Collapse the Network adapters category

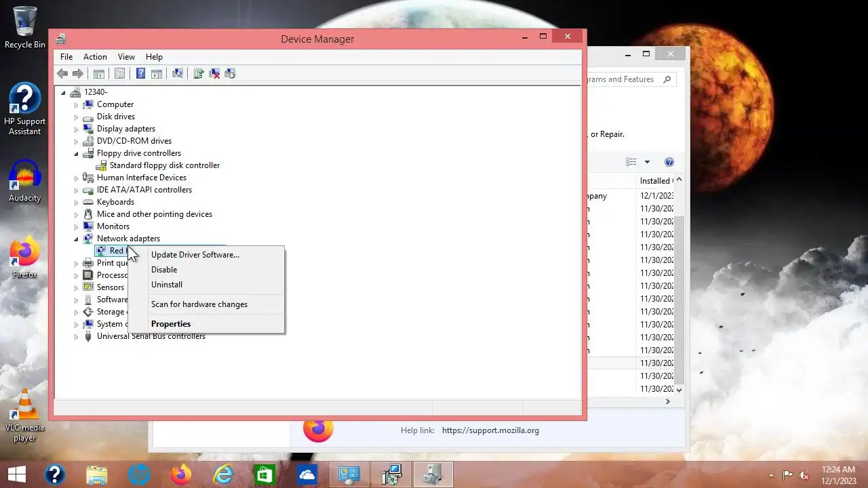[76, 239]
